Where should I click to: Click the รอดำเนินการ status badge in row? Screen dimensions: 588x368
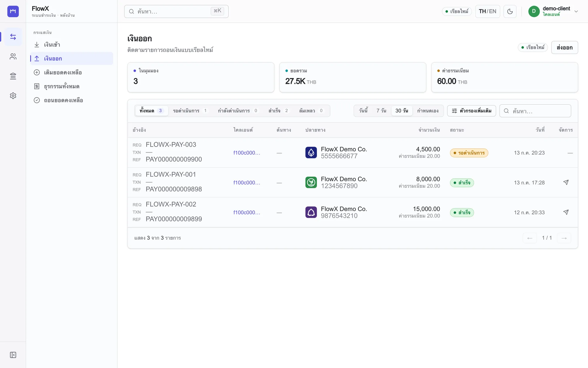pos(469,153)
